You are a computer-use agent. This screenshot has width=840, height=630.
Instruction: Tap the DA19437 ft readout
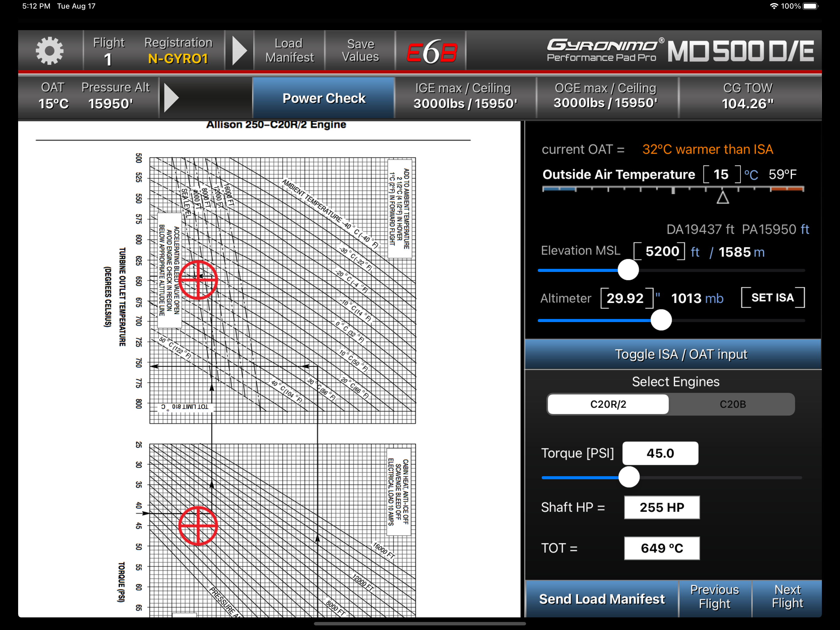pyautogui.click(x=700, y=229)
